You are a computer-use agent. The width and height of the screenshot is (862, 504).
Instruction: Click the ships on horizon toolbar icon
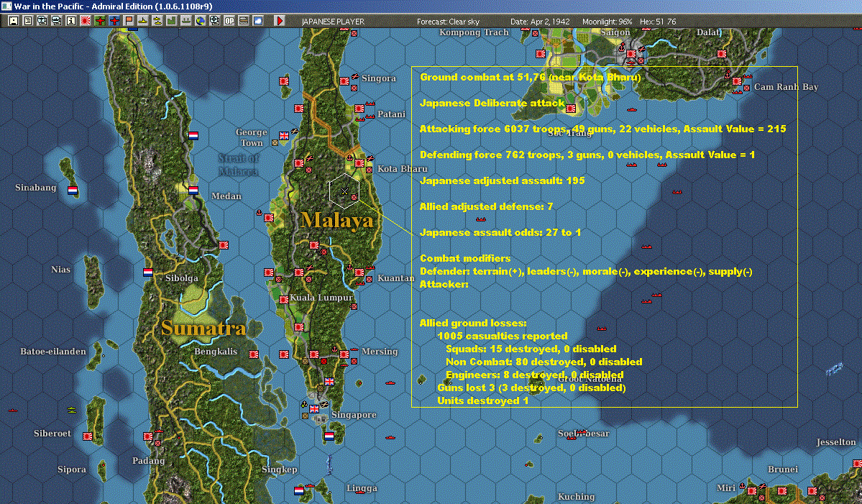coord(185,21)
